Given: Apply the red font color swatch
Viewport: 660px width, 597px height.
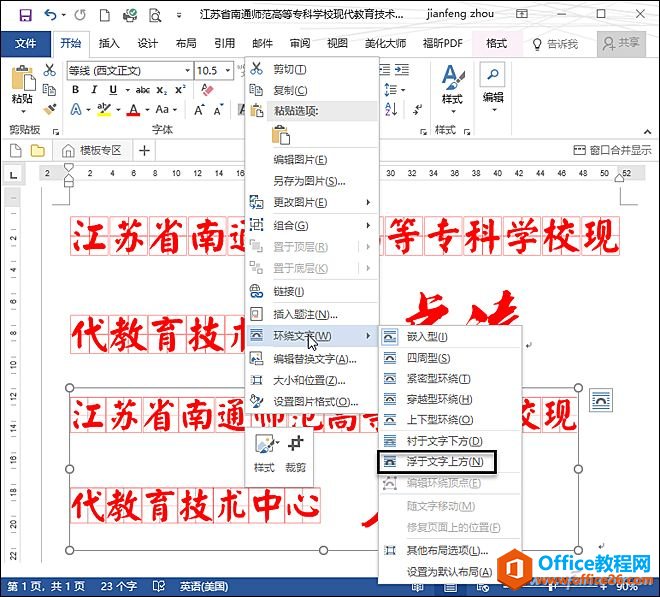Looking at the screenshot, I should [x=134, y=110].
